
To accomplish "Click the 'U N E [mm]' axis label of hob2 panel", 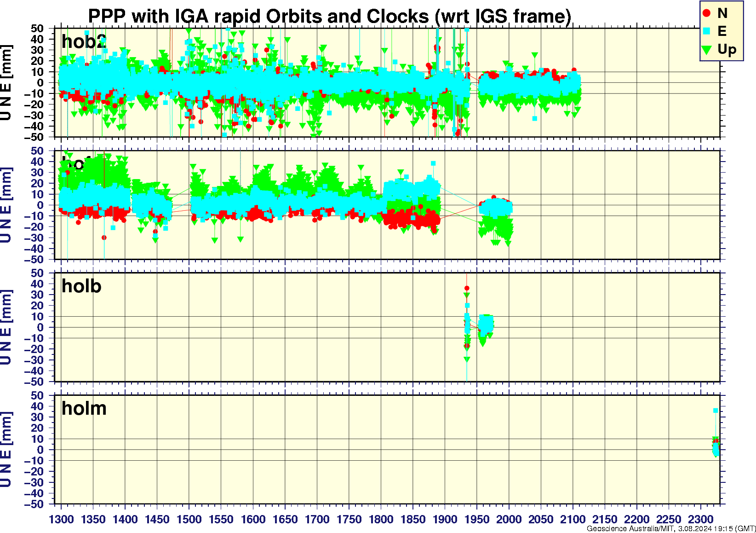I will [6, 83].
